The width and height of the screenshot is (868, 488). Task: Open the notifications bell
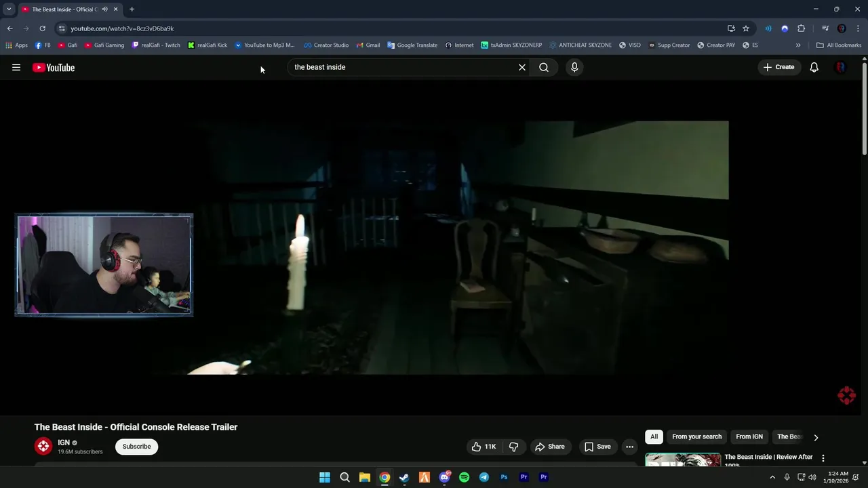click(x=814, y=67)
